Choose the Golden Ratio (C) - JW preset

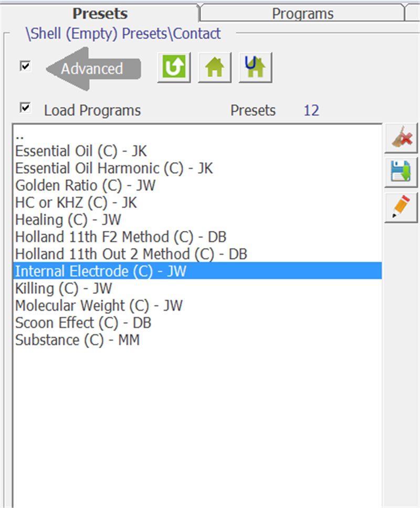tap(85, 185)
